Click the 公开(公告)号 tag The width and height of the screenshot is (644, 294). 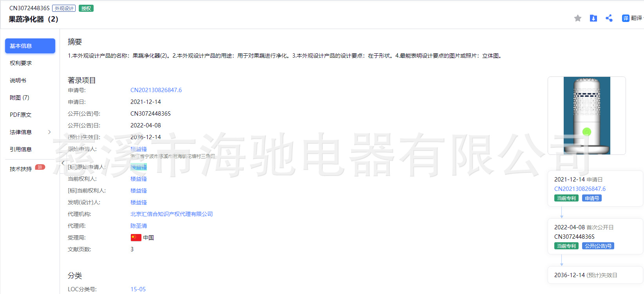598,246
